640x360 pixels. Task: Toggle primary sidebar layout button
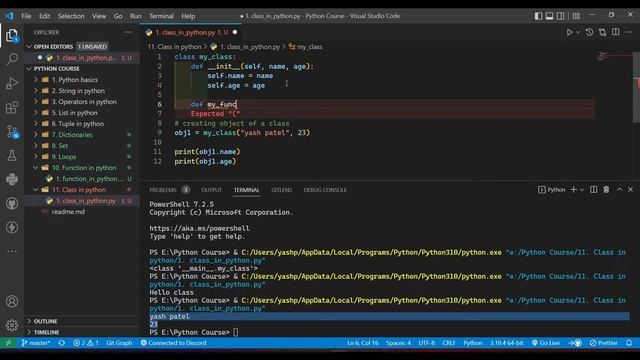pyautogui.click(x=538, y=16)
